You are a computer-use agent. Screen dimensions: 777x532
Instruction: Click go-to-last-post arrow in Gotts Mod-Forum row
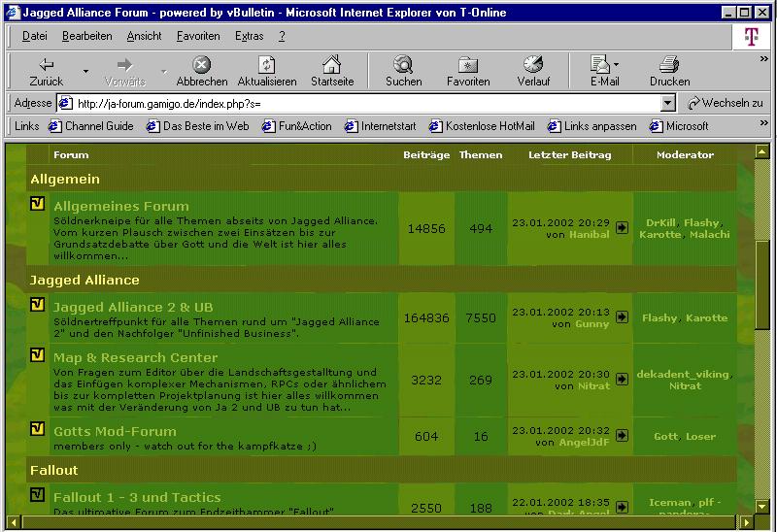click(622, 437)
